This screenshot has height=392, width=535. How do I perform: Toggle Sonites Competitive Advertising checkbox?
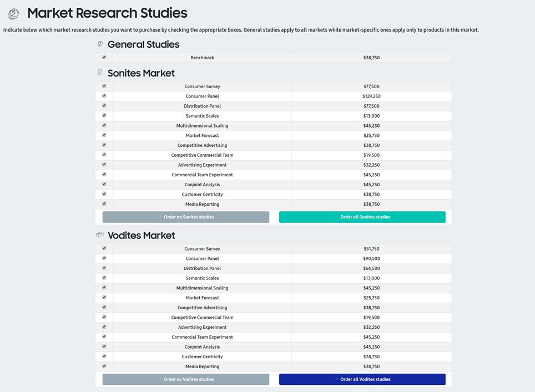[x=104, y=145]
